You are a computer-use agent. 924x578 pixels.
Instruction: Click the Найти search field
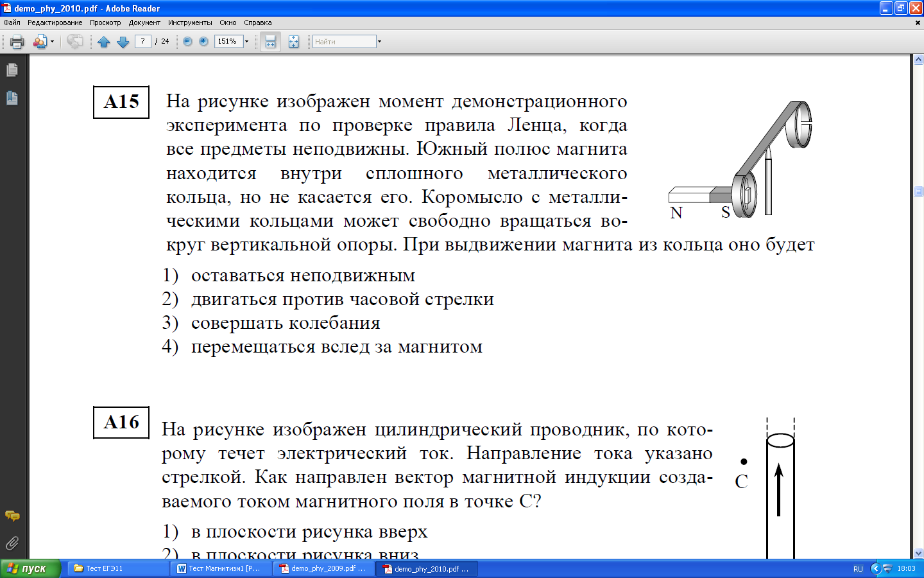344,42
